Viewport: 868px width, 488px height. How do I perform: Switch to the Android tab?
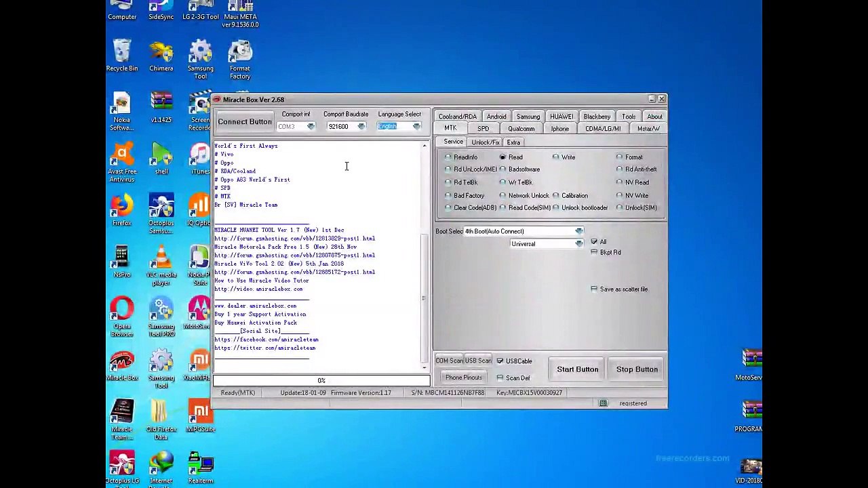(x=496, y=117)
